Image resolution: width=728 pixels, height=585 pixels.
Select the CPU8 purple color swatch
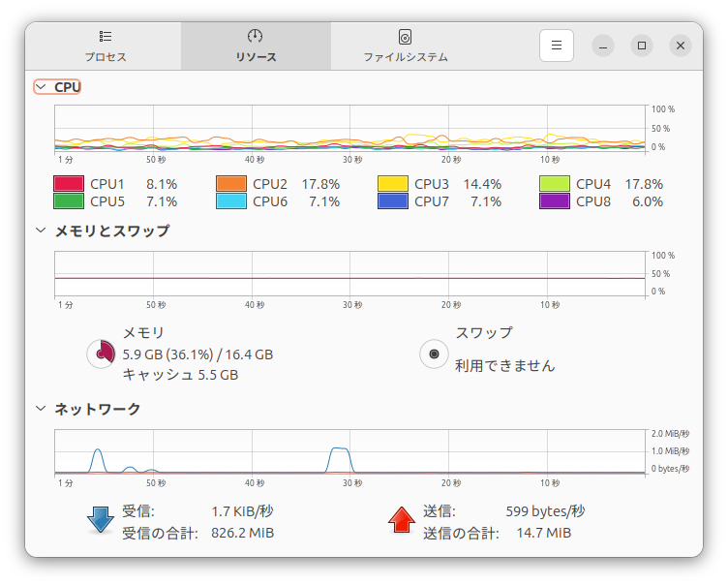pyautogui.click(x=555, y=201)
